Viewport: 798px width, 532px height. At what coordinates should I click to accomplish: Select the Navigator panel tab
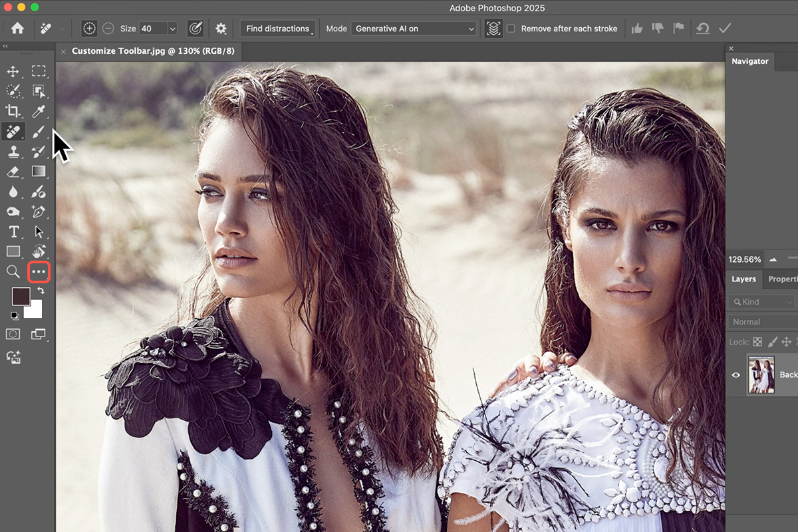coord(749,61)
